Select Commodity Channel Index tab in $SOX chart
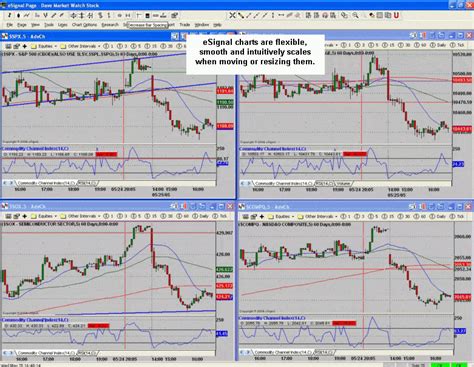The height and width of the screenshot is (367, 474). 46,353
